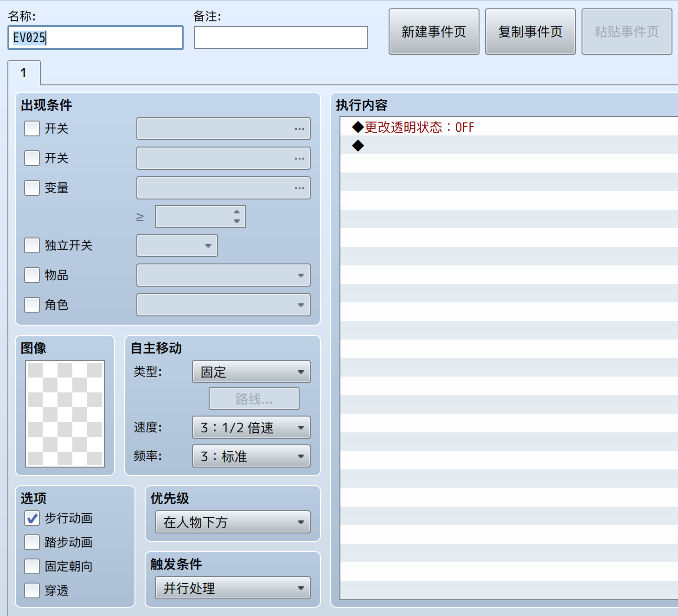Enable the first 开关 condition checkbox

point(32,128)
